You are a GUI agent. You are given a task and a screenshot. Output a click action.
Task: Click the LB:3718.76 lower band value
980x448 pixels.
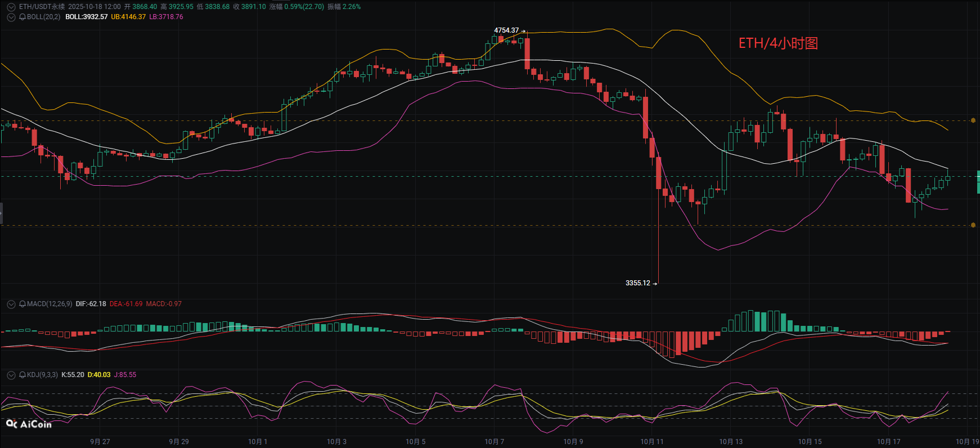tap(166, 17)
